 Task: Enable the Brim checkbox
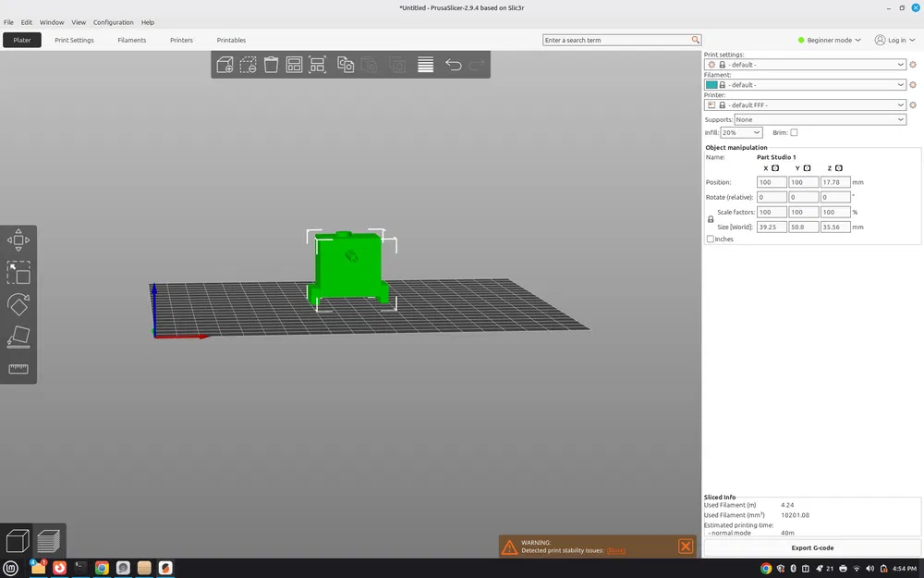[794, 132]
